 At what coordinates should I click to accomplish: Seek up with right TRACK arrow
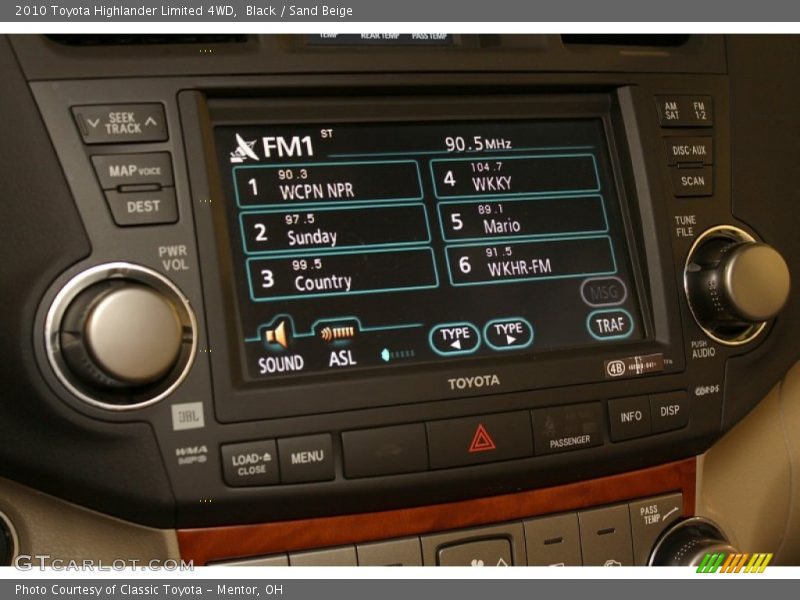[151, 121]
